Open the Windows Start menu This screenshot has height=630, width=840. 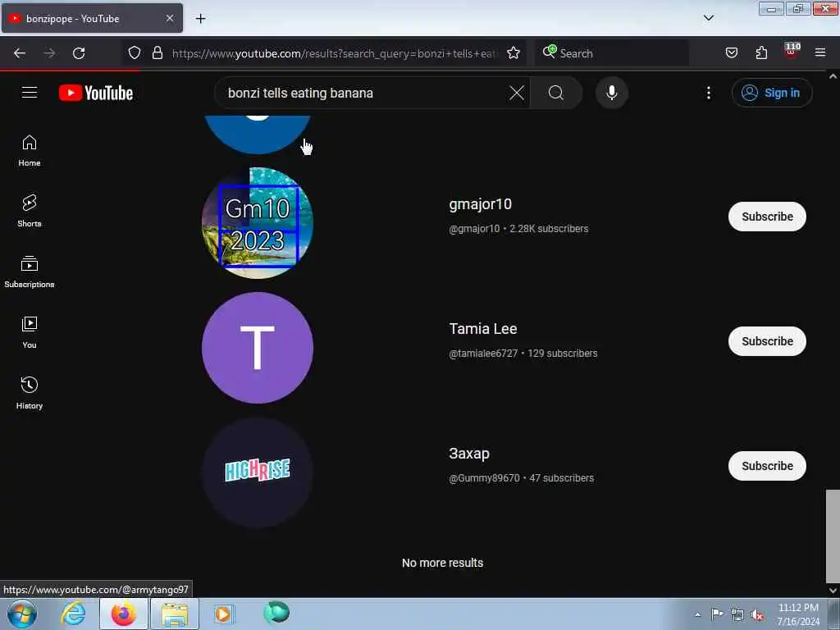tap(22, 614)
